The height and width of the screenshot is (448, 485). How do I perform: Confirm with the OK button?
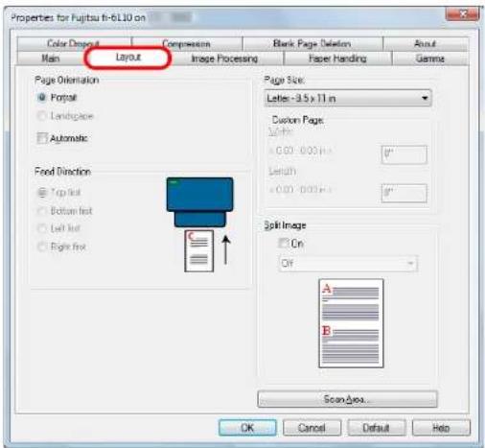point(247,428)
